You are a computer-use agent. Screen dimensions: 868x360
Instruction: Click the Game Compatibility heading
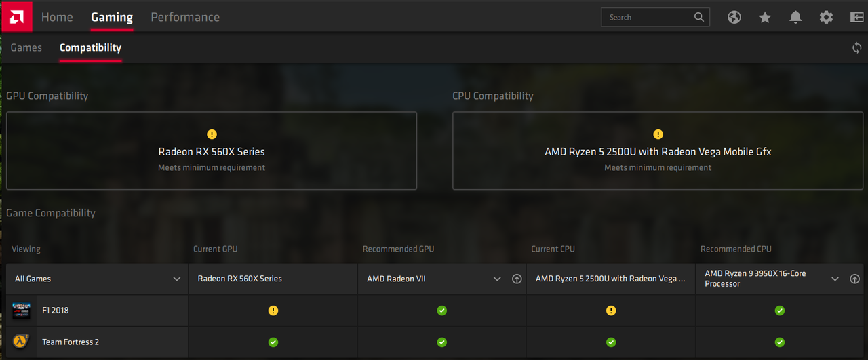pyautogui.click(x=51, y=213)
